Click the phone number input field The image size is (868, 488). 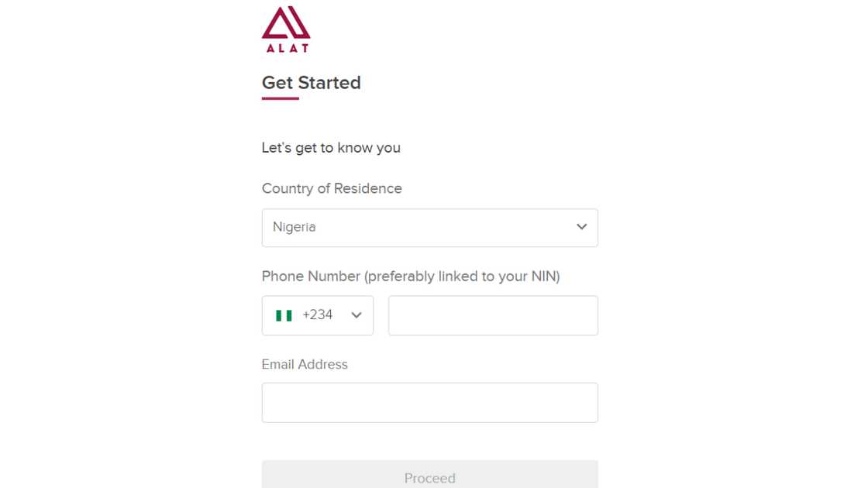(493, 315)
